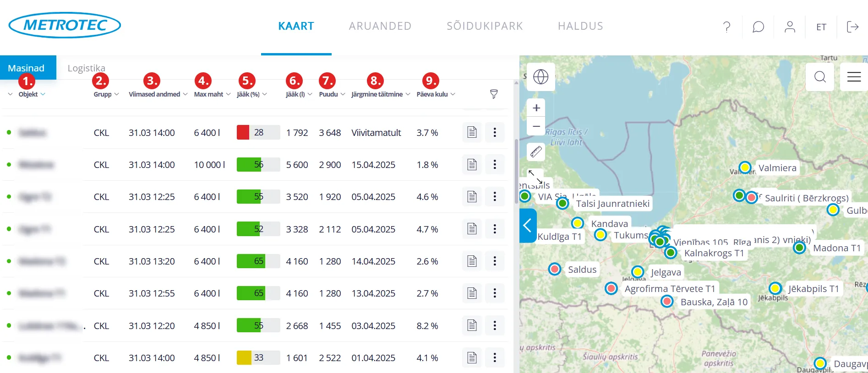The width and height of the screenshot is (868, 373).
Task: Open the map globe layers icon
Action: 540,76
